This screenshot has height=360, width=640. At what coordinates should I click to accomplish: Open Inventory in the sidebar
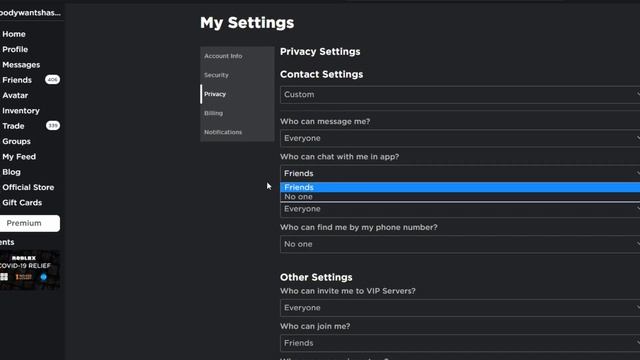click(x=21, y=111)
